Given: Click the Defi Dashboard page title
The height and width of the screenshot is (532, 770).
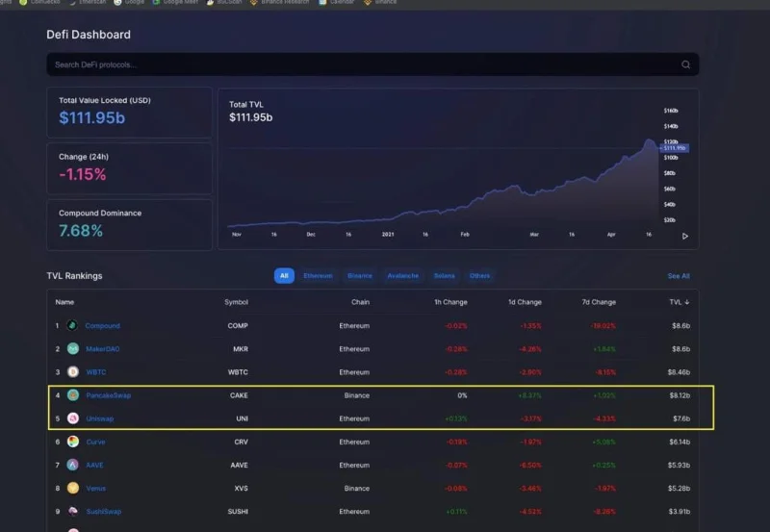Looking at the screenshot, I should [x=89, y=35].
